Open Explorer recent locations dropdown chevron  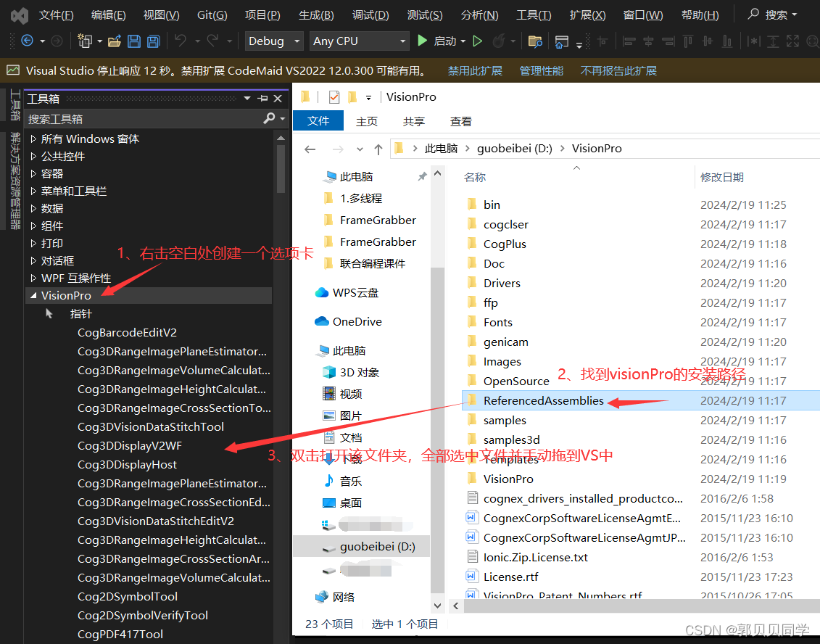coord(360,149)
